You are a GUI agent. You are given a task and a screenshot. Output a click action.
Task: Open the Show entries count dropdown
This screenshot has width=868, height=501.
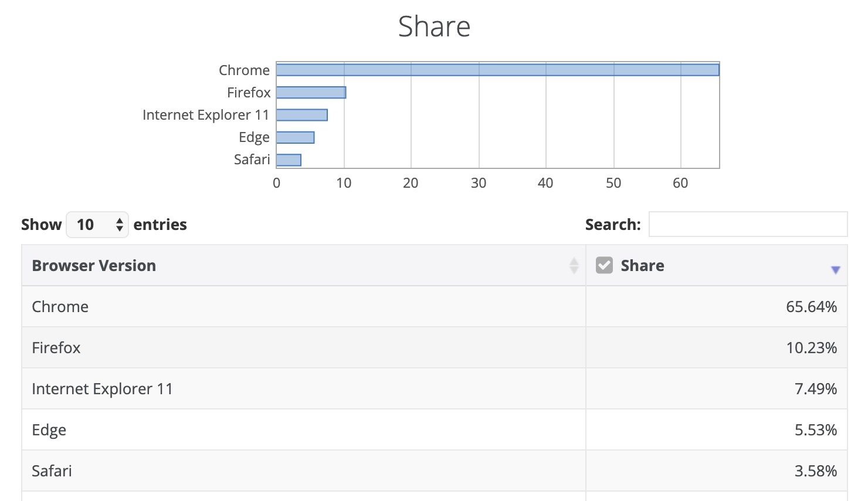point(97,225)
